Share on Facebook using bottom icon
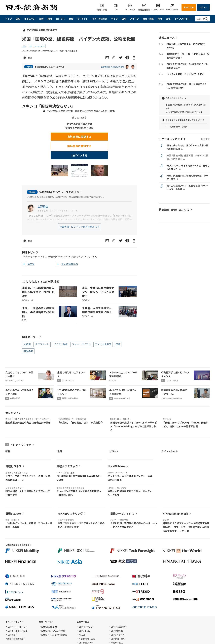Screen dimensions: 215x644 pos(127,241)
